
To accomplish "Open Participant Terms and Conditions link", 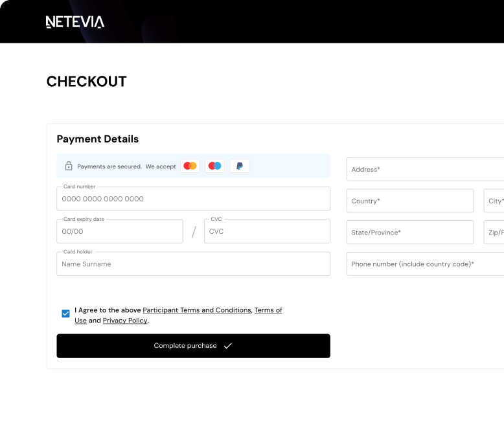I will (197, 310).
